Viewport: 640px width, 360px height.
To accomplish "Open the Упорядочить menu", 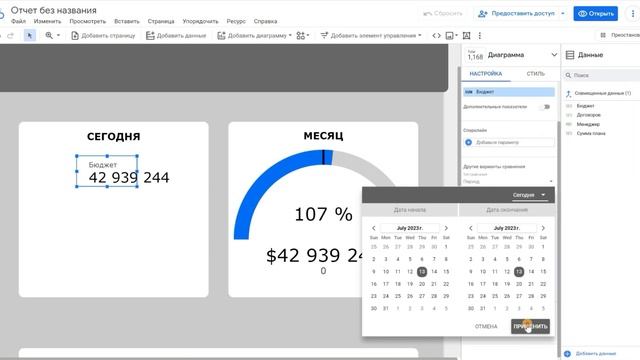I will (200, 21).
